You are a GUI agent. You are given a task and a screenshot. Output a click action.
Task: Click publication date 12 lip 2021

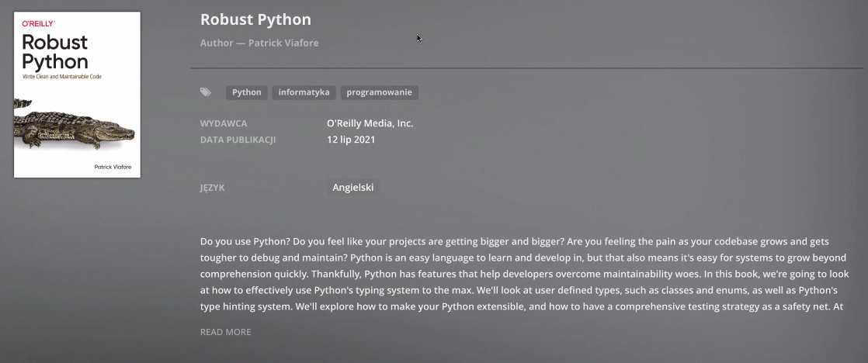[x=351, y=140]
